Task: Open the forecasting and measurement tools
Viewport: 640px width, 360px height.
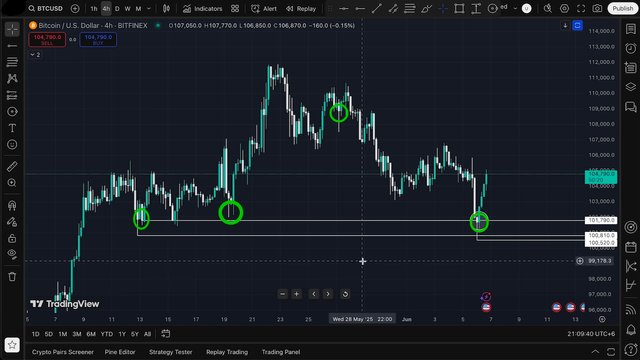Action: coord(12,95)
